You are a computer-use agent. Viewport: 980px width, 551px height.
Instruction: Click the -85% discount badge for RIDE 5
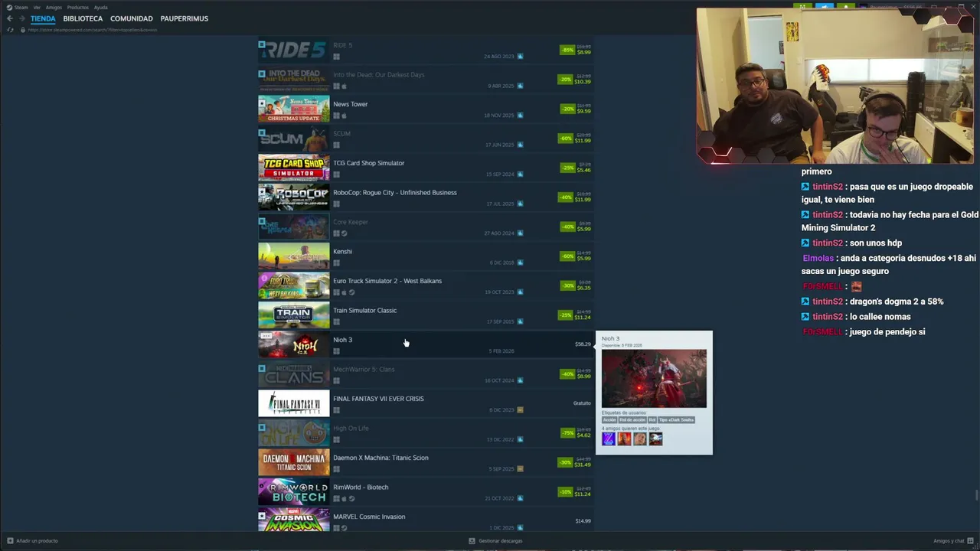click(x=567, y=50)
